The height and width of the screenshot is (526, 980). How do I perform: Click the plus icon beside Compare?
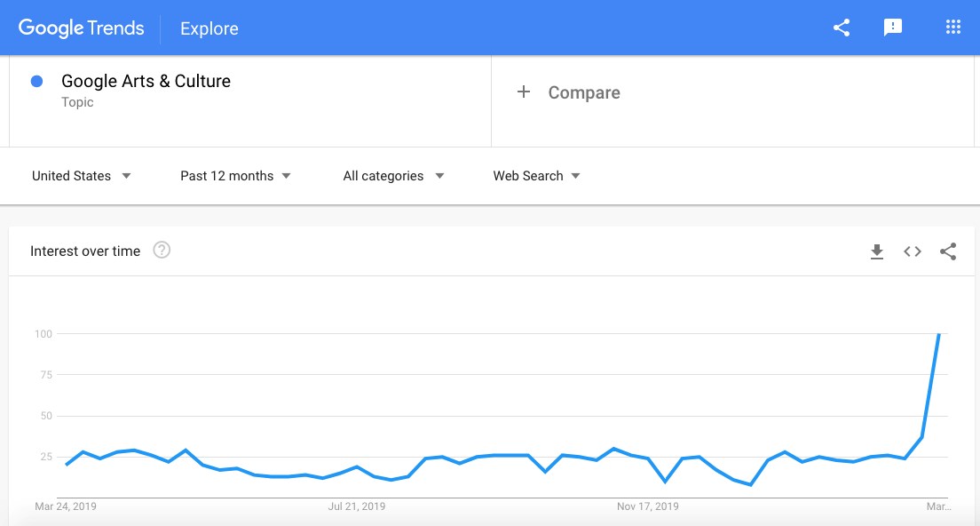[524, 92]
